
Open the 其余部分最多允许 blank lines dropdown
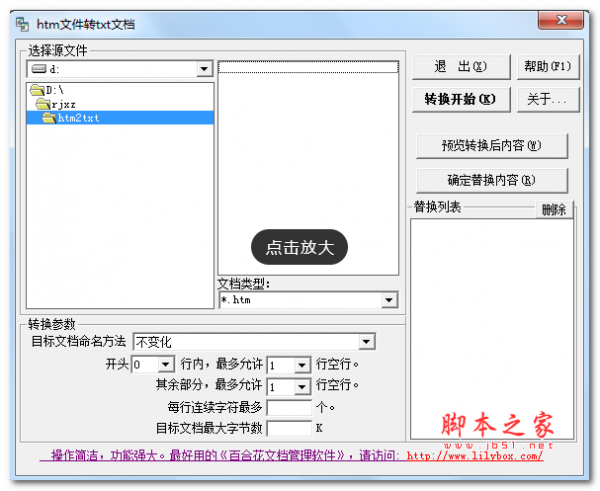[x=302, y=387]
